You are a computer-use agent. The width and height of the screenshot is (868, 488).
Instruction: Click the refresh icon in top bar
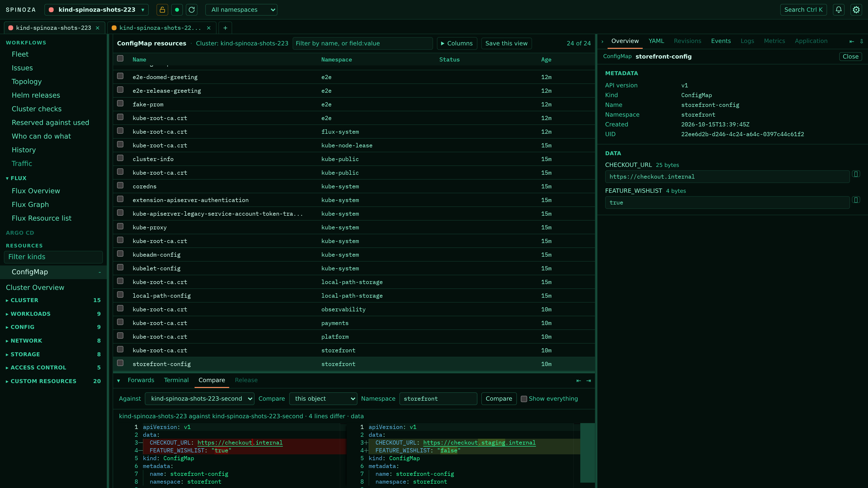tap(192, 10)
